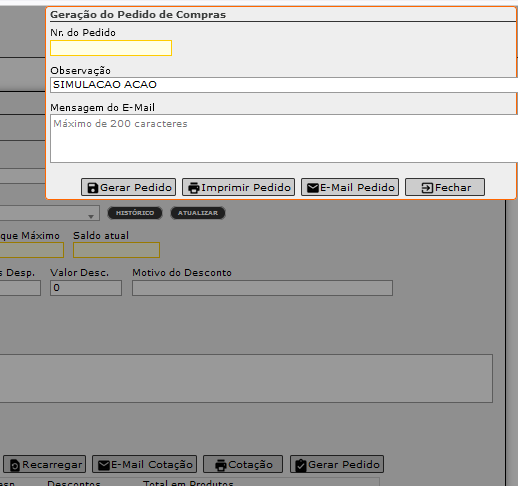
Task: Click the envelope icon on E-Mail Pedido
Action: (313, 188)
